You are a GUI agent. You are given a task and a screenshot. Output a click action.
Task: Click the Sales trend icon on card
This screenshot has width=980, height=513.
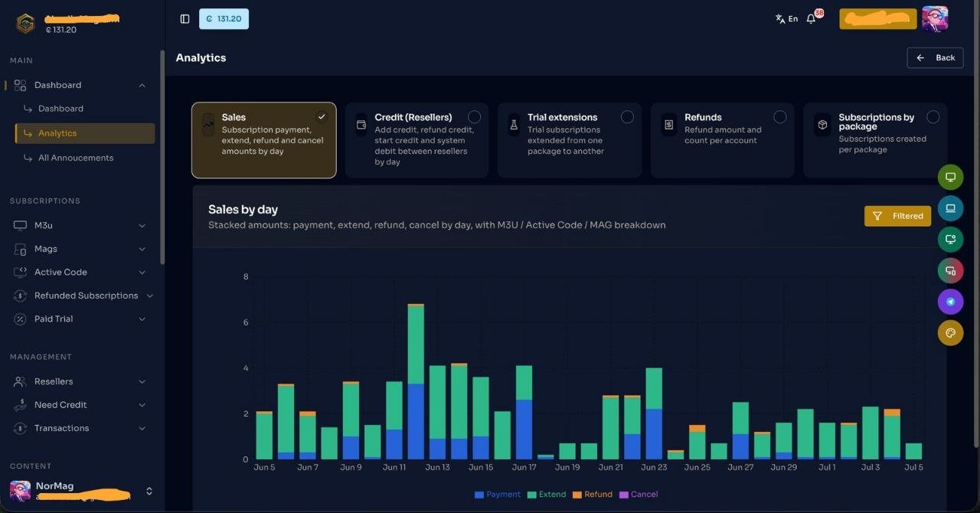click(208, 125)
